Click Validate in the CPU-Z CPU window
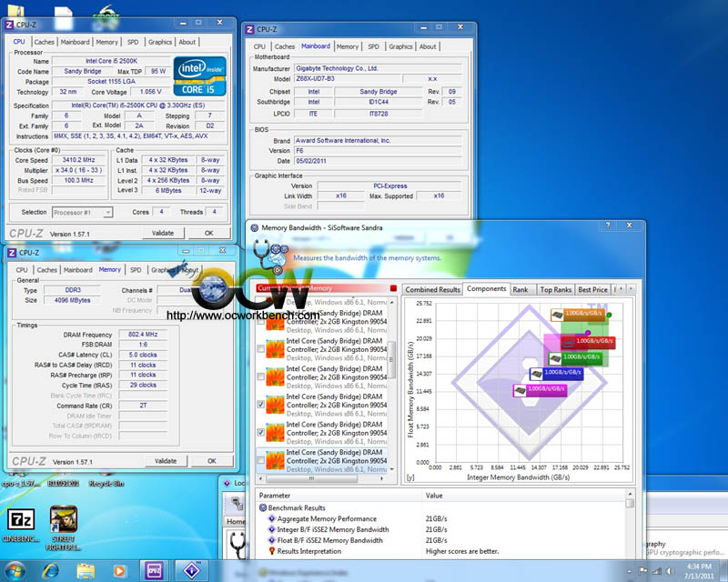The height and width of the screenshot is (582, 728). pyautogui.click(x=163, y=233)
